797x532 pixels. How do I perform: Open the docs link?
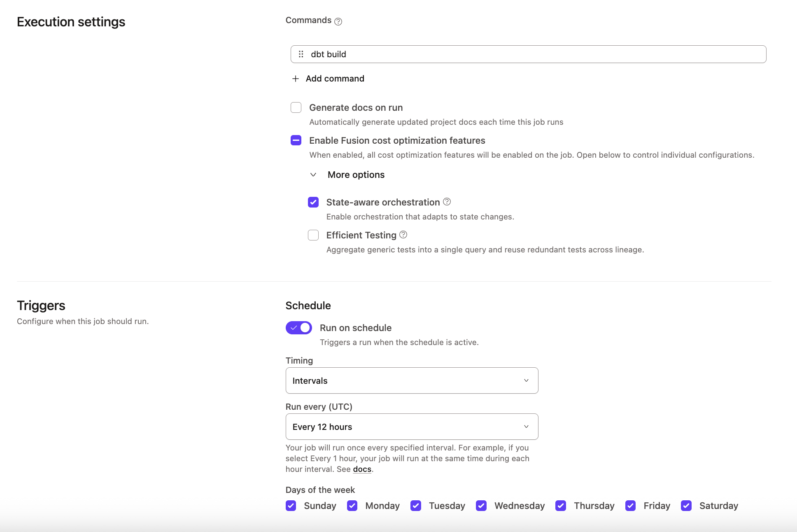click(362, 469)
